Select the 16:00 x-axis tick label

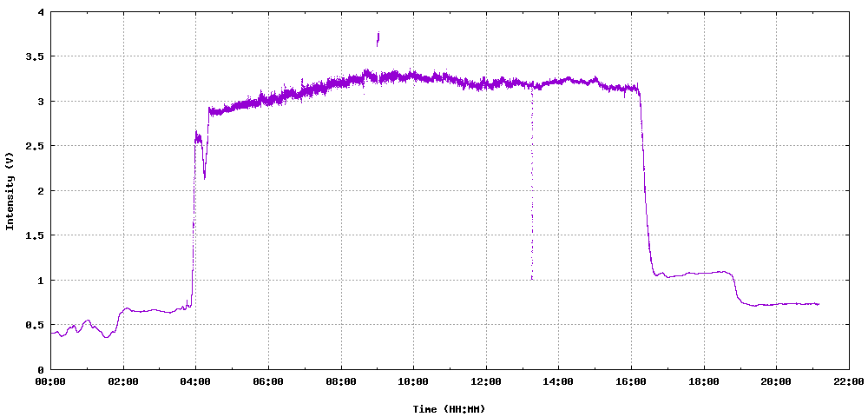(631, 381)
